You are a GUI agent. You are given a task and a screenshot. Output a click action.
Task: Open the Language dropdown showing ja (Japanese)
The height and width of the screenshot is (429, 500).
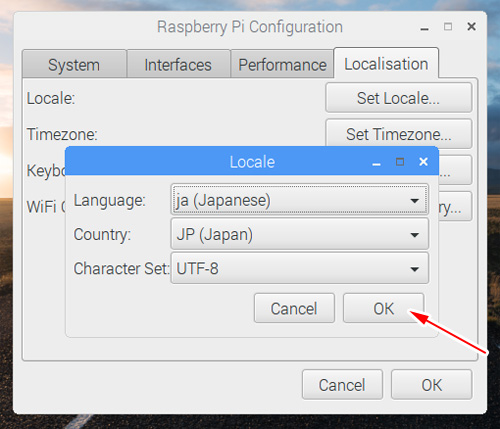point(300,200)
